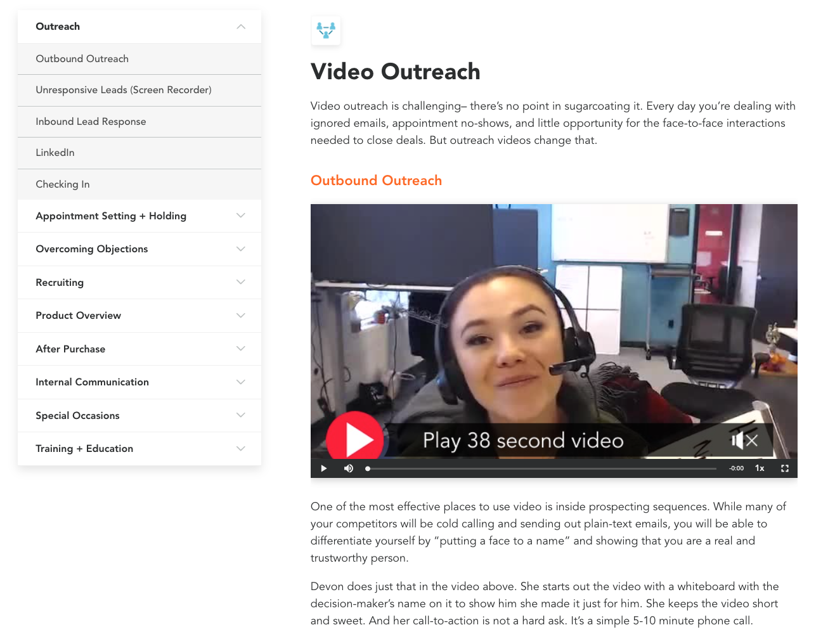835x644 pixels.
Task: Click the video scrubber handle
Action: (368, 468)
